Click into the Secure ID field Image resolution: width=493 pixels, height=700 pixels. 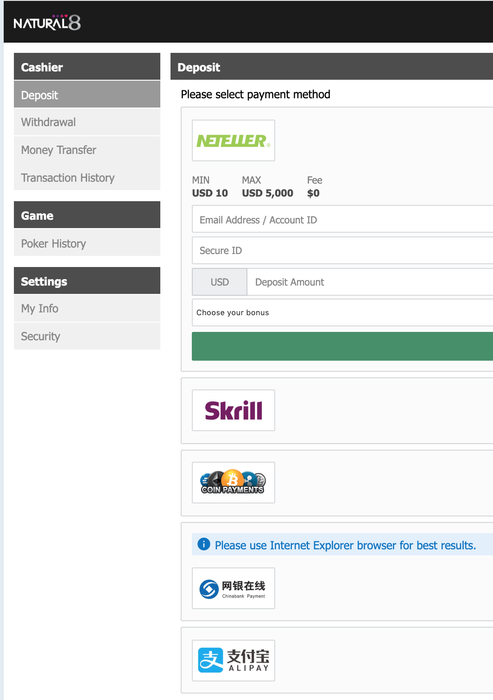[343, 250]
